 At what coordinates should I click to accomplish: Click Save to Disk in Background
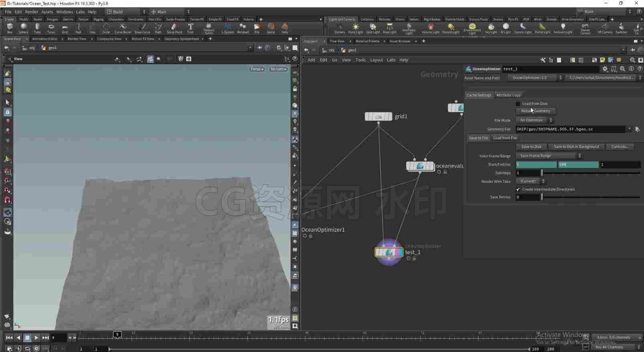(x=576, y=147)
